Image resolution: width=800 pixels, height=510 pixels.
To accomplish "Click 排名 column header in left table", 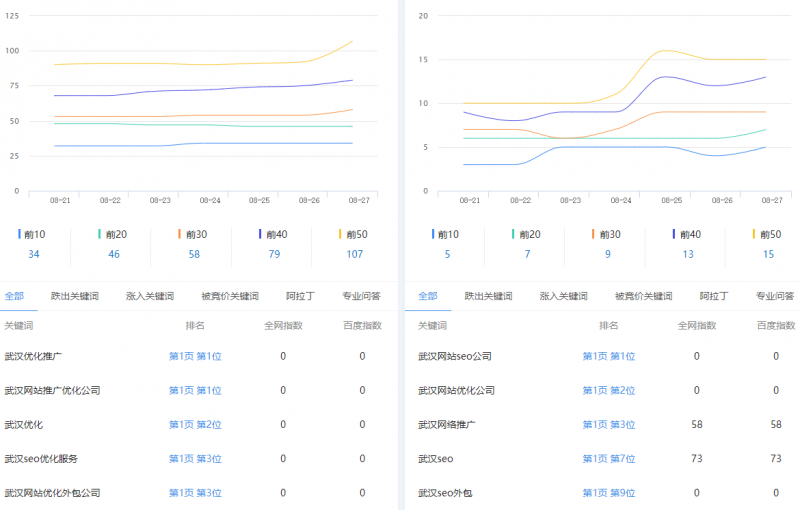I will coord(195,326).
